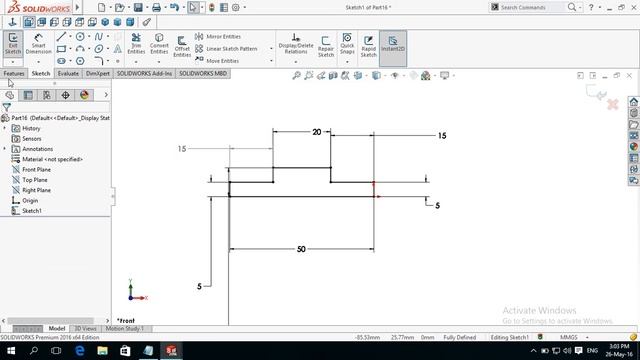This screenshot has height=360, width=640.
Task: Click the Repair Sketch tool
Action: [326, 47]
